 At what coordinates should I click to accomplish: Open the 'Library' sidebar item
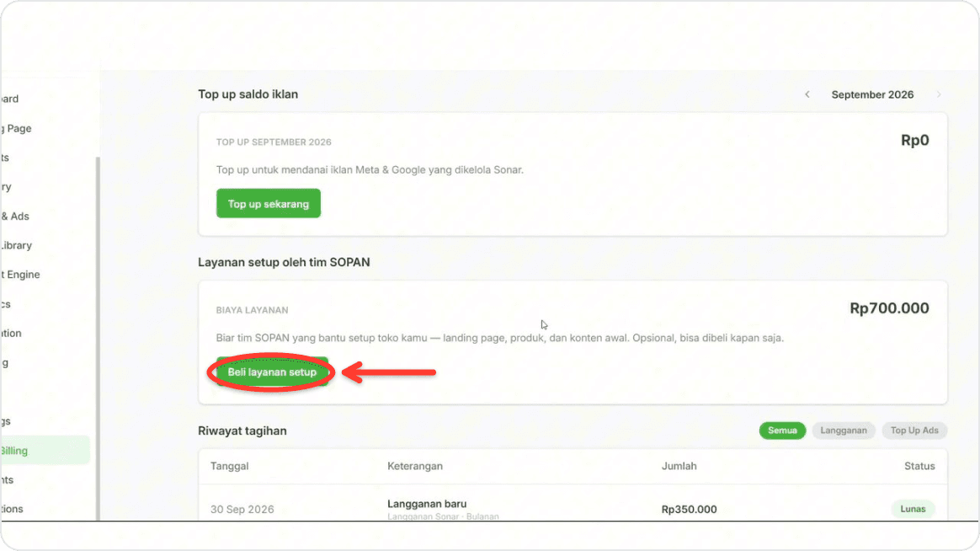[16, 245]
